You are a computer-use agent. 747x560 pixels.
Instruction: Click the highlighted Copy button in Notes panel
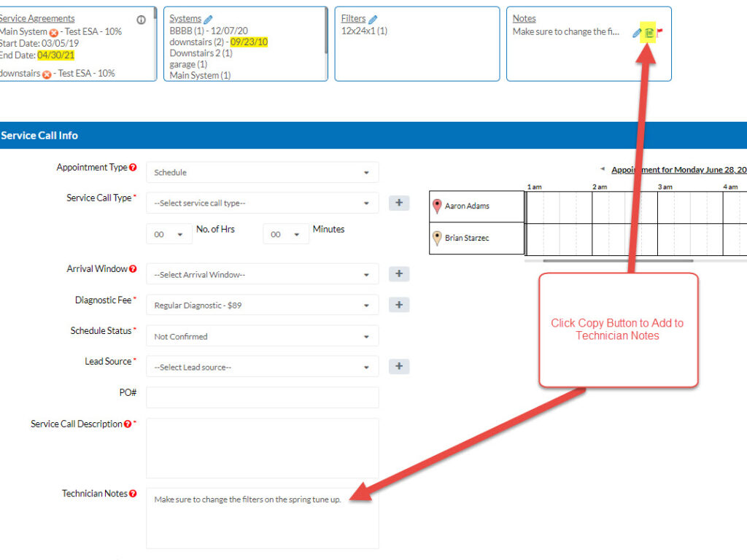(x=649, y=32)
